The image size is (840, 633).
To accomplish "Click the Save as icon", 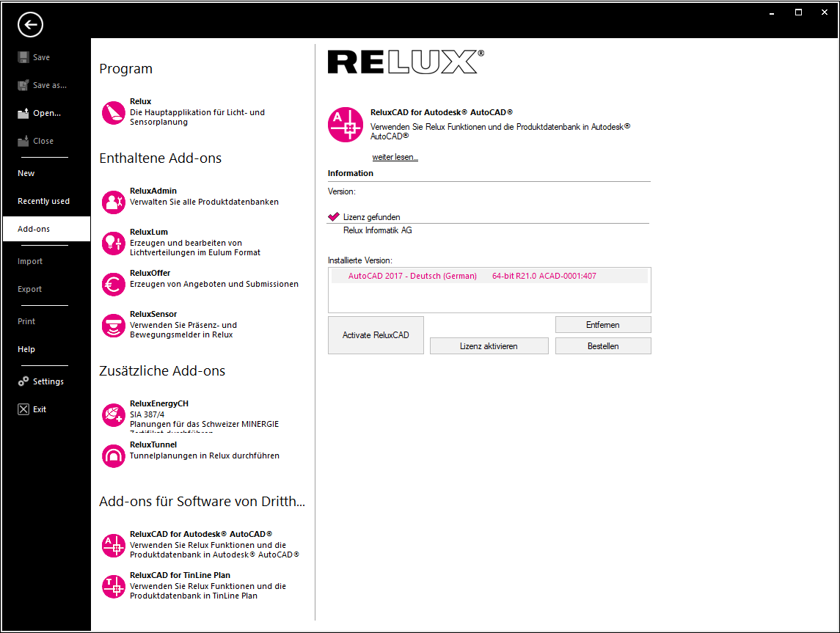I will click(x=23, y=85).
